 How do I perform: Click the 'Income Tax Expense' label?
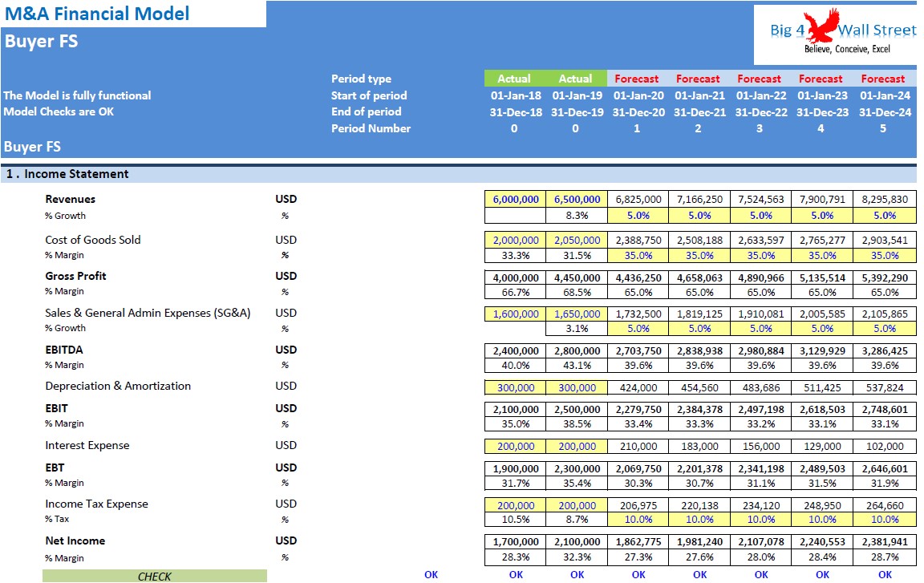tap(96, 504)
